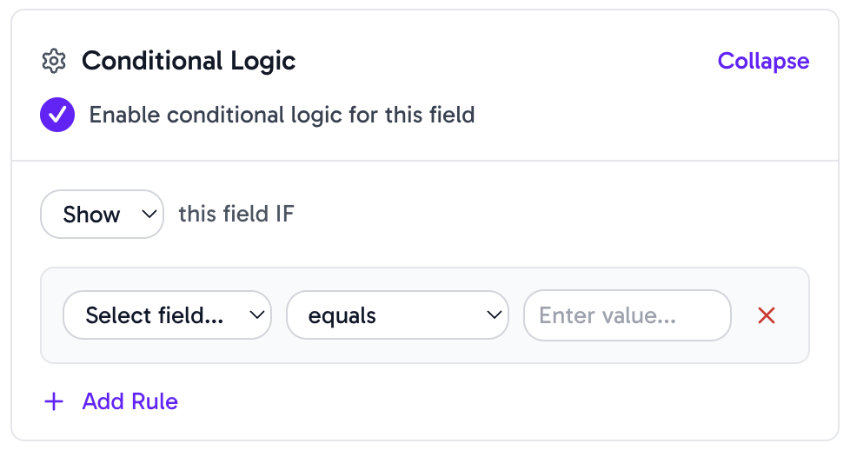Click the "Conditional Logic" heading text
The width and height of the screenshot is (850, 450).
188,61
